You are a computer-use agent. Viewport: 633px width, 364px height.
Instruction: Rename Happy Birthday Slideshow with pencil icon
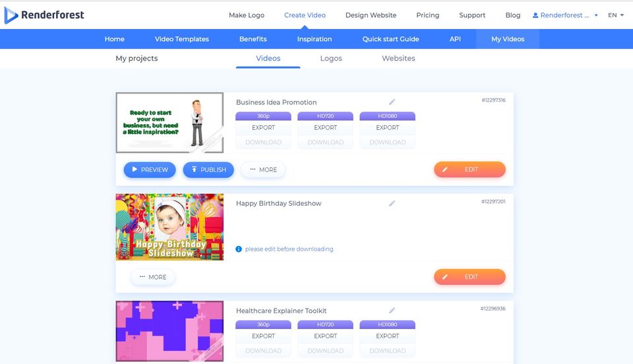coord(392,203)
